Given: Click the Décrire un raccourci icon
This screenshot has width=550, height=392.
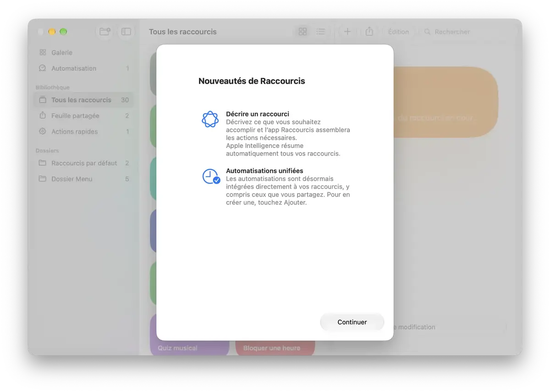Looking at the screenshot, I should [x=210, y=120].
